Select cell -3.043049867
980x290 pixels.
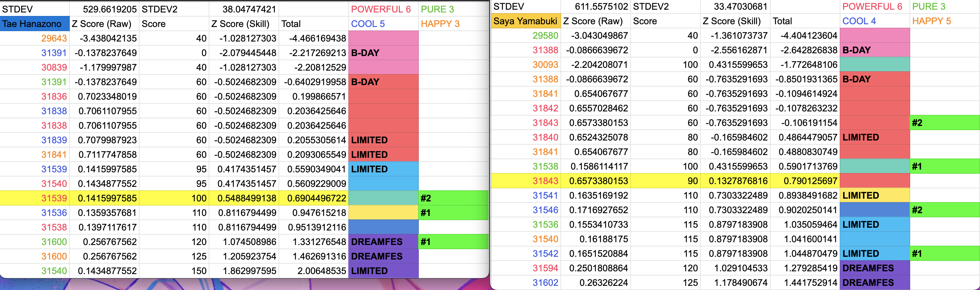(595, 35)
